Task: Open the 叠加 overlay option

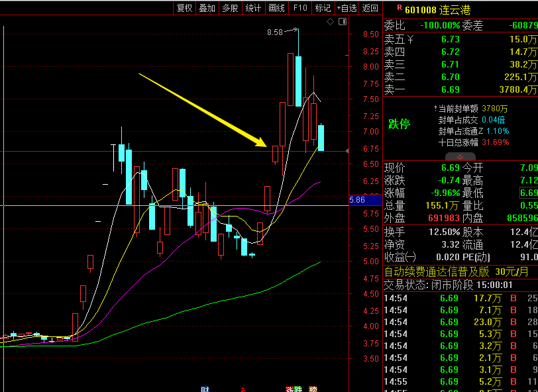Action: [207, 8]
